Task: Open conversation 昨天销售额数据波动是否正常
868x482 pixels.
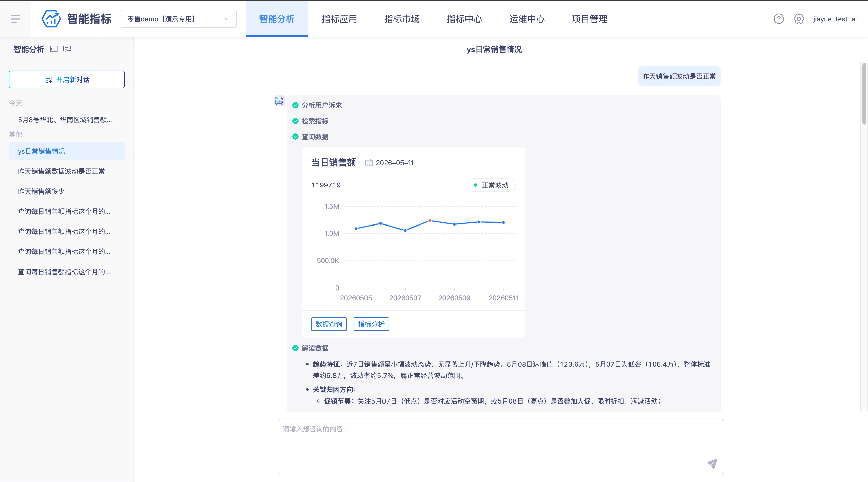Action: (67, 171)
